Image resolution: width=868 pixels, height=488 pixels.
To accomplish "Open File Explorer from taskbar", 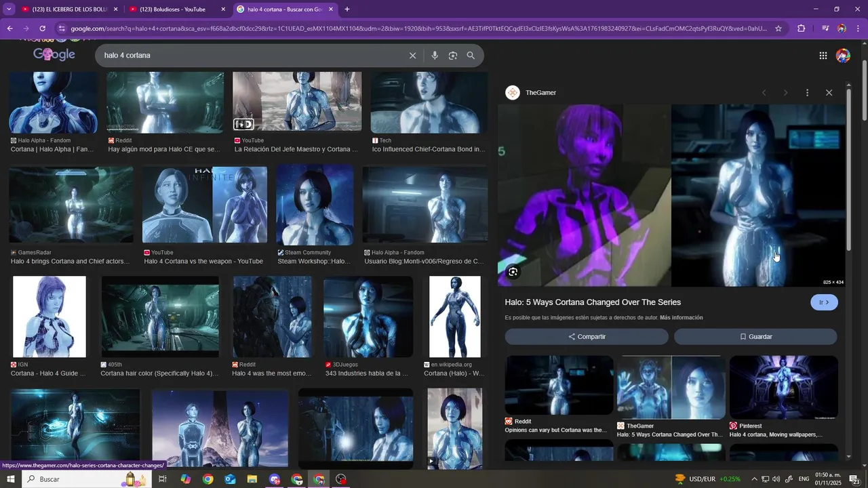I will [252, 479].
